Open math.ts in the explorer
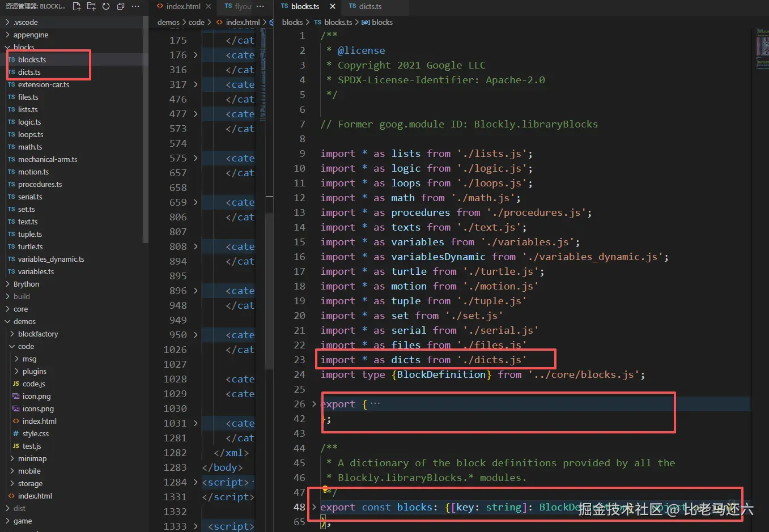The image size is (769, 532). (x=30, y=147)
